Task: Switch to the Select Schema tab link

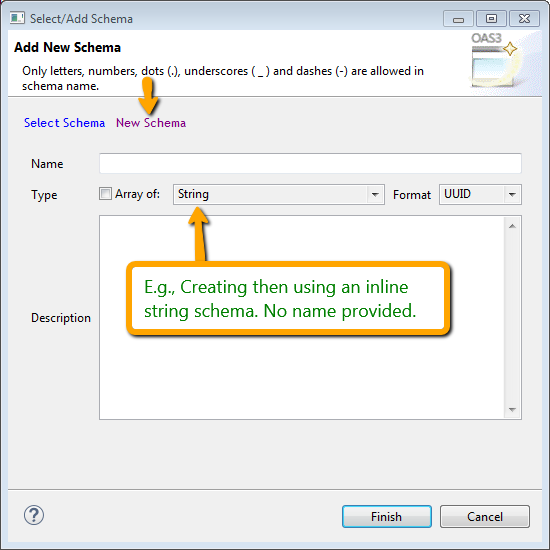Action: click(x=64, y=123)
